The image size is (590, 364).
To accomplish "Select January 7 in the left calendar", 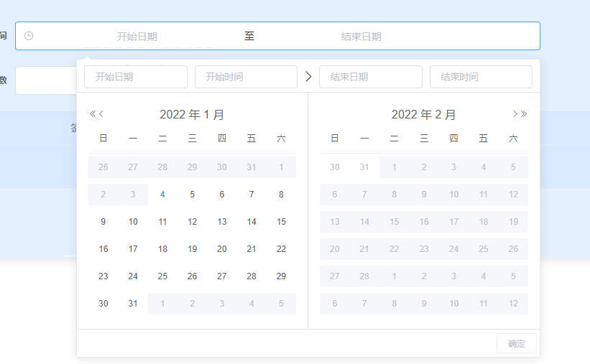I will [252, 195].
